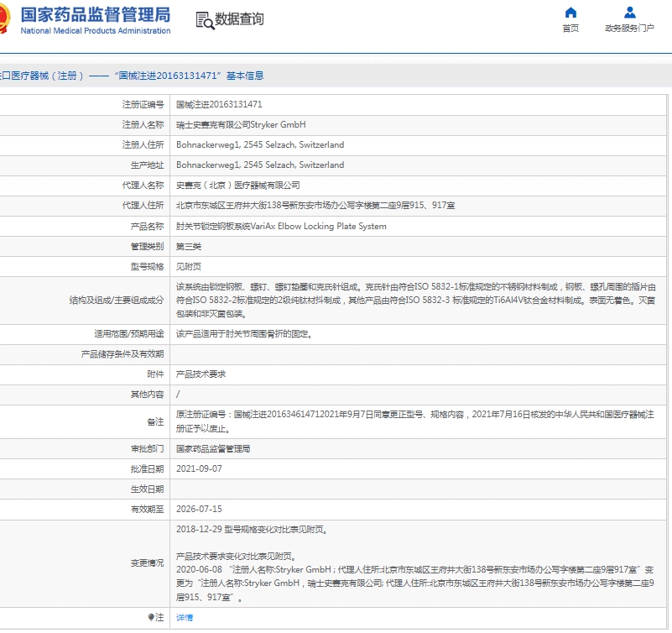Click National Medical Products Administration subtitle
The width and height of the screenshot is (672, 633).
tap(96, 31)
